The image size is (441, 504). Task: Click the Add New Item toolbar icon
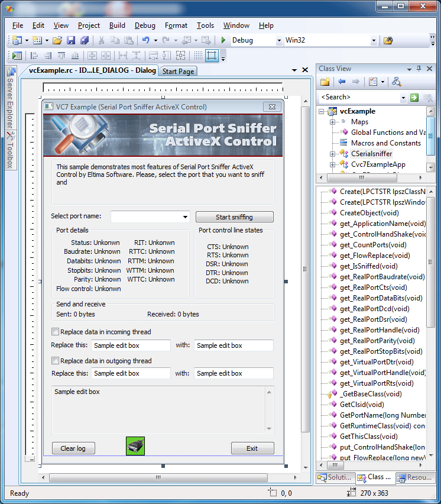tap(37, 40)
